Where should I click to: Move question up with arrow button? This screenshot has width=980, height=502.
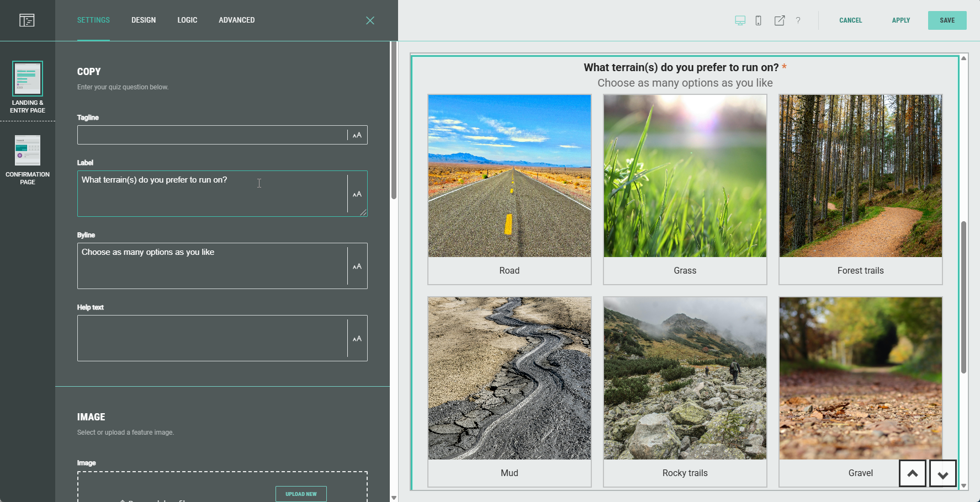pos(912,473)
